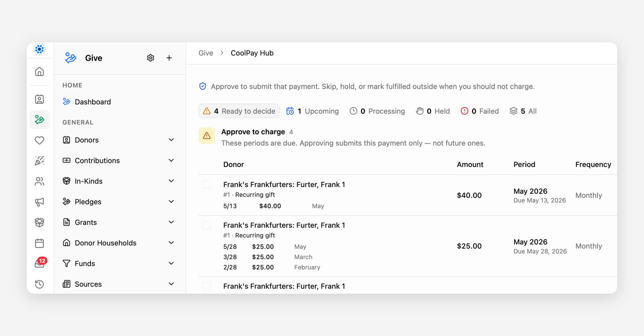644x336 pixels.
Task: Switch to the Upcoming tab
Action: 313,111
